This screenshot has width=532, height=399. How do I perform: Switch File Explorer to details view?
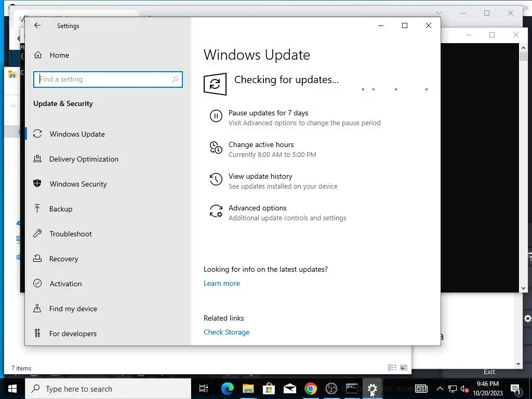(x=392, y=367)
